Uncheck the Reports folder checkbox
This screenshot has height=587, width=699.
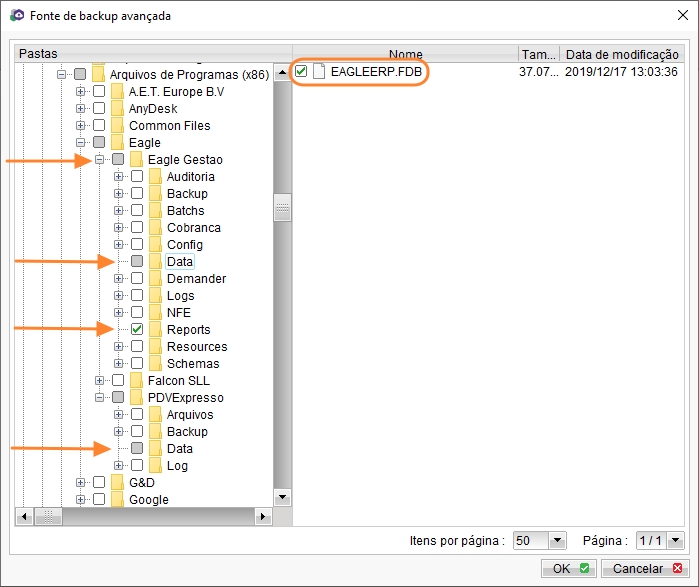[137, 329]
